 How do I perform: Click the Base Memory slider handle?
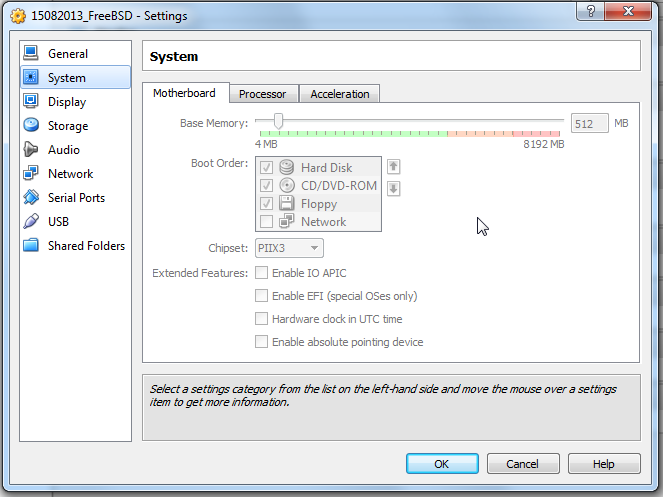click(278, 122)
